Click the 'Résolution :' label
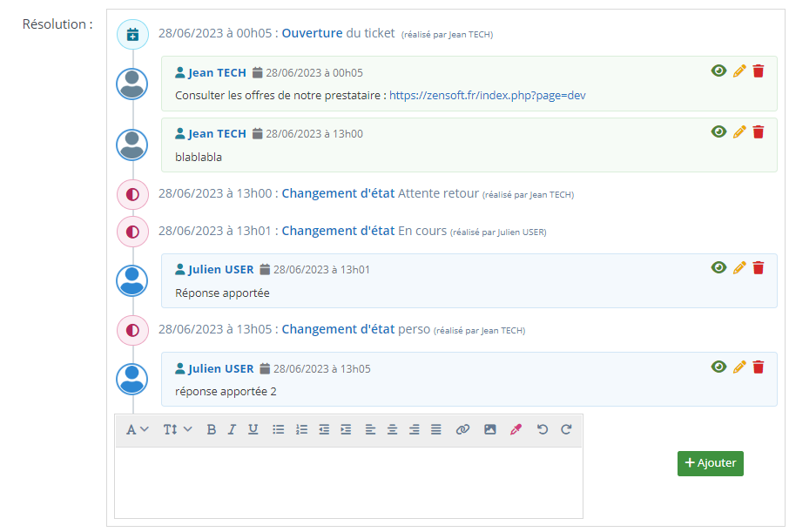The width and height of the screenshot is (789, 532). coord(57,24)
